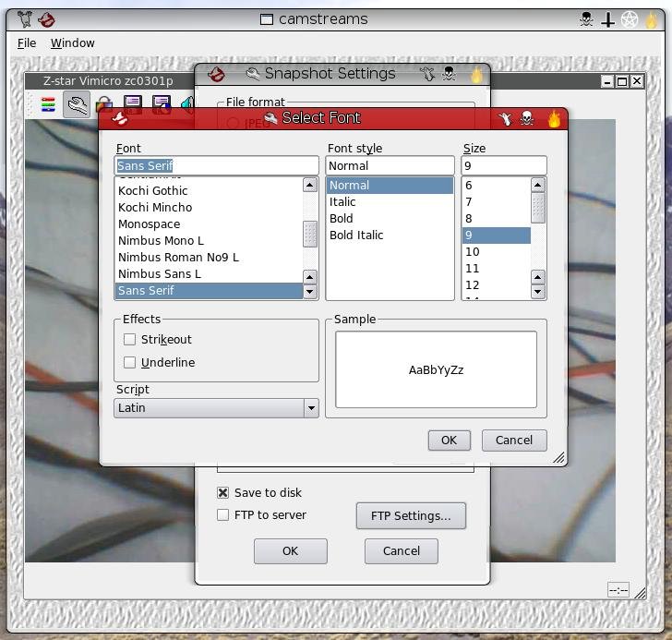Click the skull icon in Snapshot Settings title bar
The height and width of the screenshot is (640, 672).
click(449, 74)
